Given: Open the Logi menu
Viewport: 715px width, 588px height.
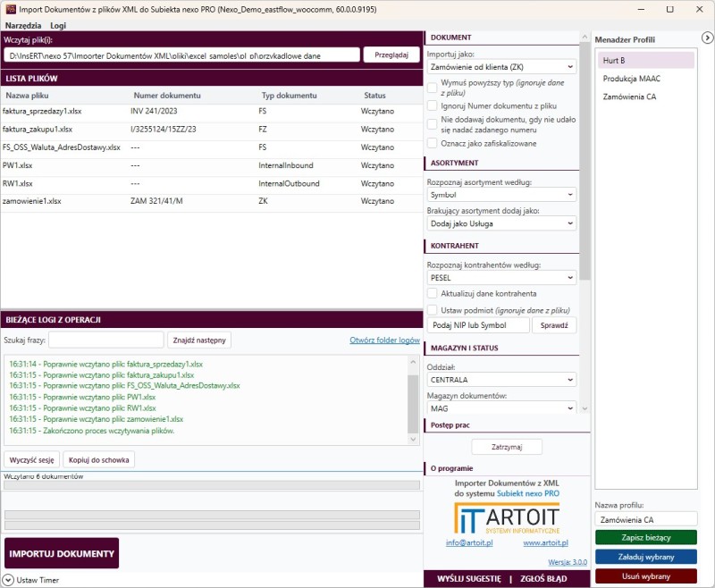Looking at the screenshot, I should [58, 26].
